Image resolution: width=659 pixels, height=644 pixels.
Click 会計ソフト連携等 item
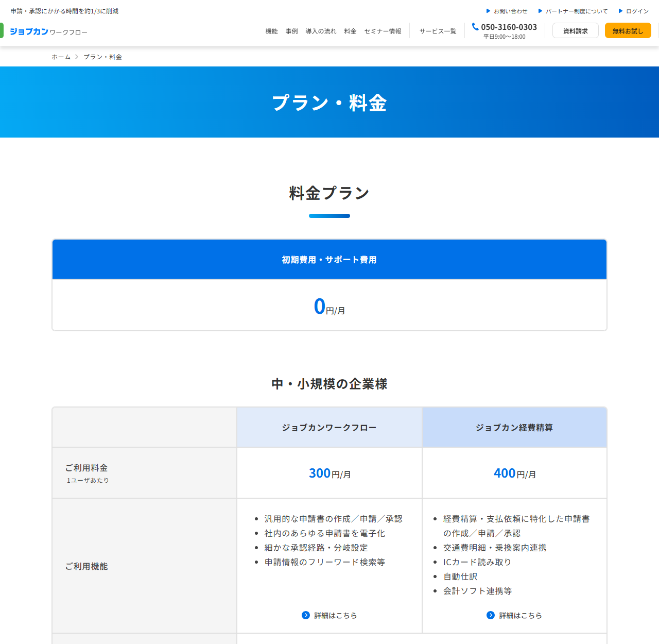pos(478,591)
